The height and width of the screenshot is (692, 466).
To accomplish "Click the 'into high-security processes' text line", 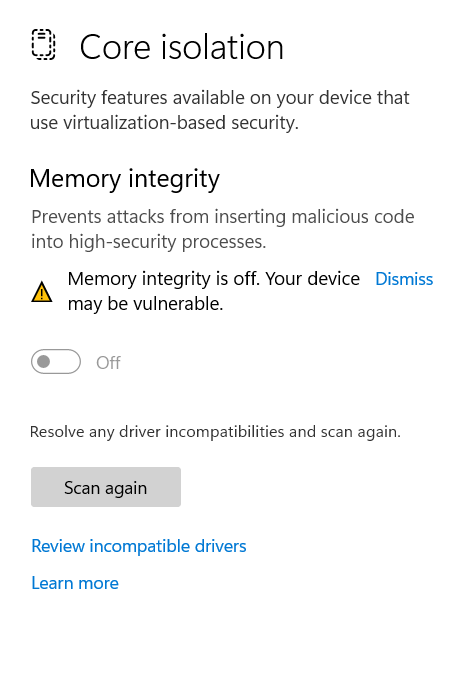I will pyautogui.click(x=149, y=242).
